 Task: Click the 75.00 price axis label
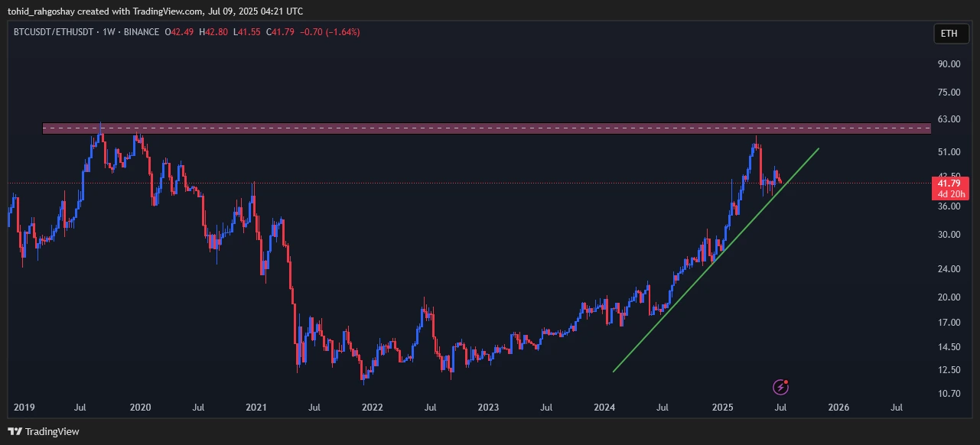[949, 93]
